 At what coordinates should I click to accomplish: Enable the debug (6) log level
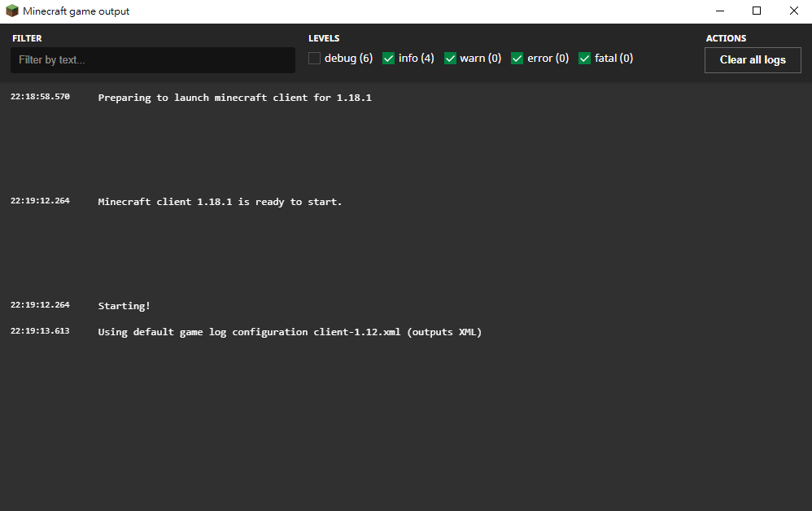coord(315,59)
